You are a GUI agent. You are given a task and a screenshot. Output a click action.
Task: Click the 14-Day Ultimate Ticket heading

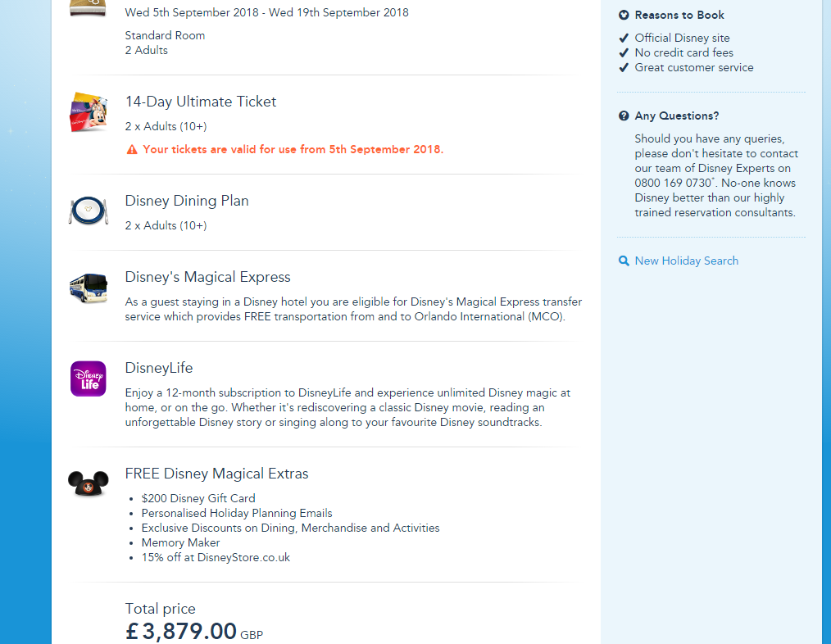201,102
